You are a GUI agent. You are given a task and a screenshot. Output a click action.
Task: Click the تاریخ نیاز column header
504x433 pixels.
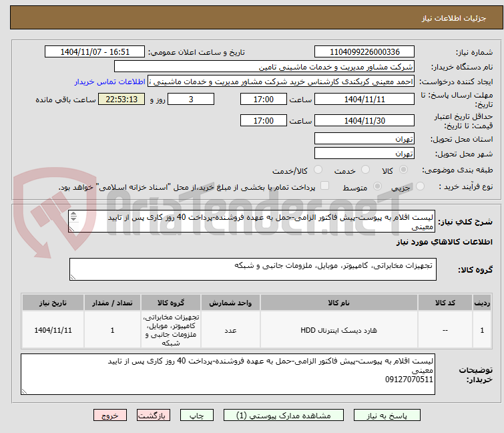(53, 303)
